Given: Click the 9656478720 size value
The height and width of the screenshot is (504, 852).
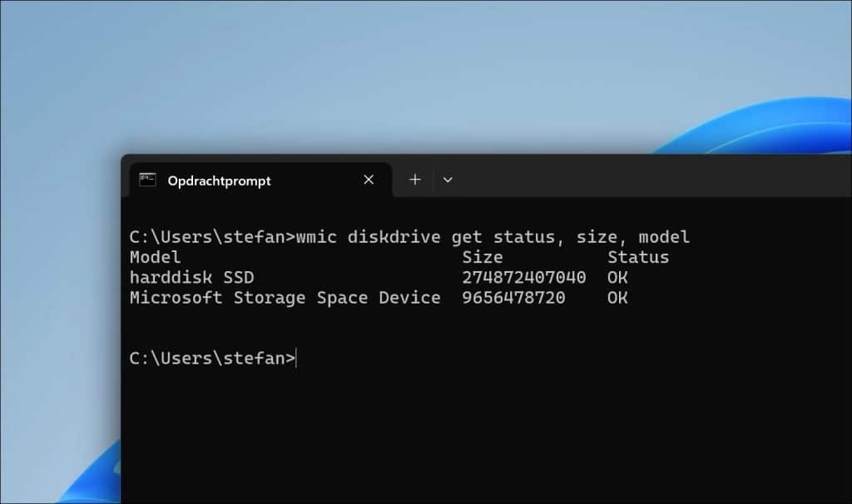Looking at the screenshot, I should (513, 298).
